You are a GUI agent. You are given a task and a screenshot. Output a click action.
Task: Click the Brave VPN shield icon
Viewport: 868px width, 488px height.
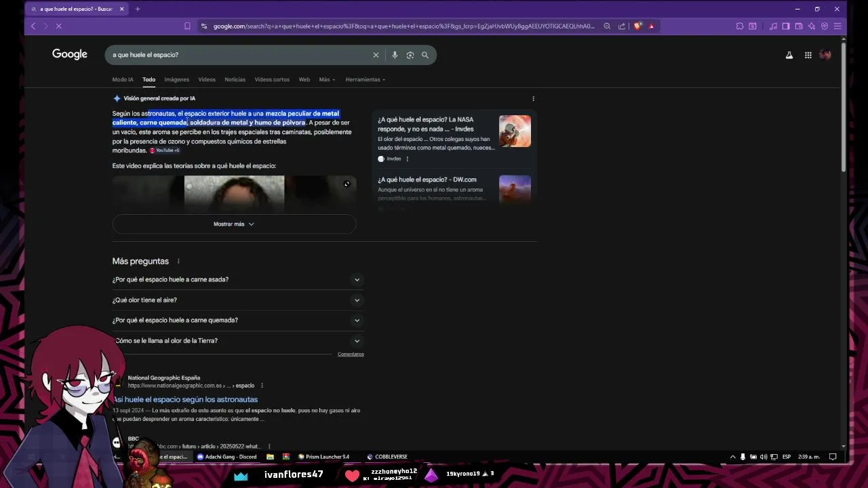point(825,26)
